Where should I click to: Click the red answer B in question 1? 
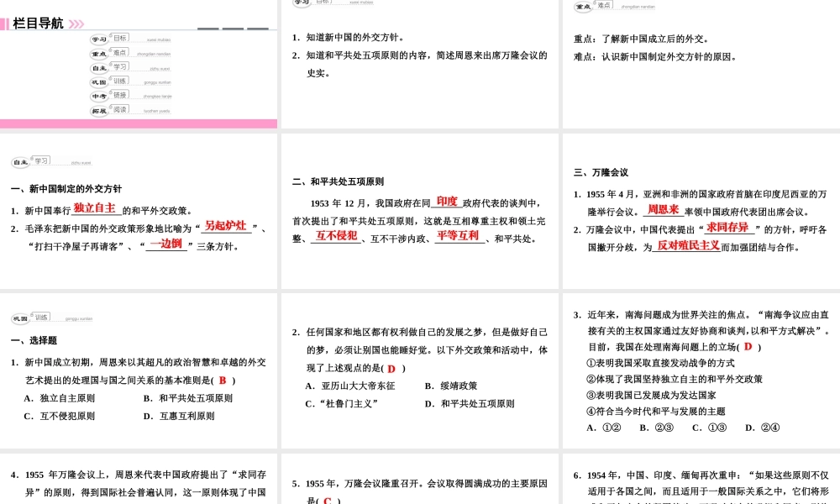click(223, 381)
